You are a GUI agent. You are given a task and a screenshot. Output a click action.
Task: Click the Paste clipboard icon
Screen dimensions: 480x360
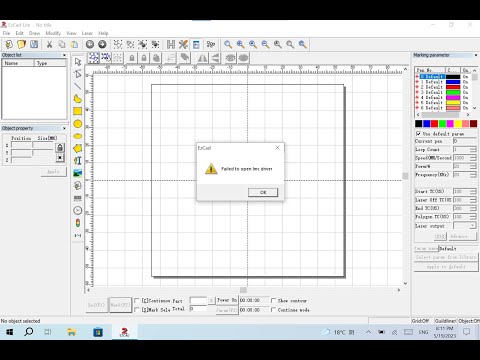[74, 44]
